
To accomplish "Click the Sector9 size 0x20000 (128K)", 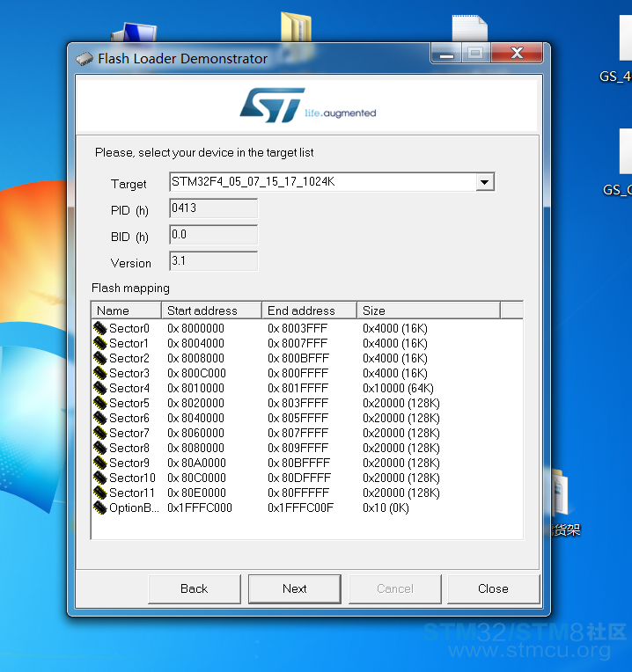I will [x=401, y=464].
